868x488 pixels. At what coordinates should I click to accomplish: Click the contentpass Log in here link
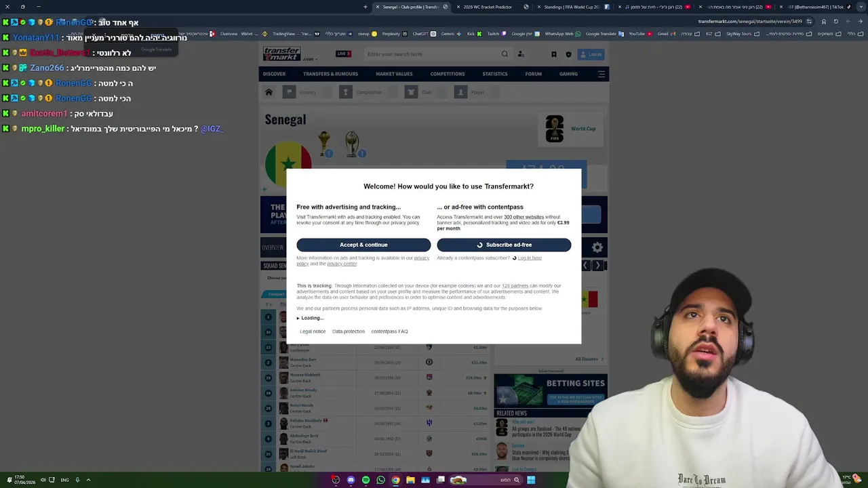pos(530,258)
